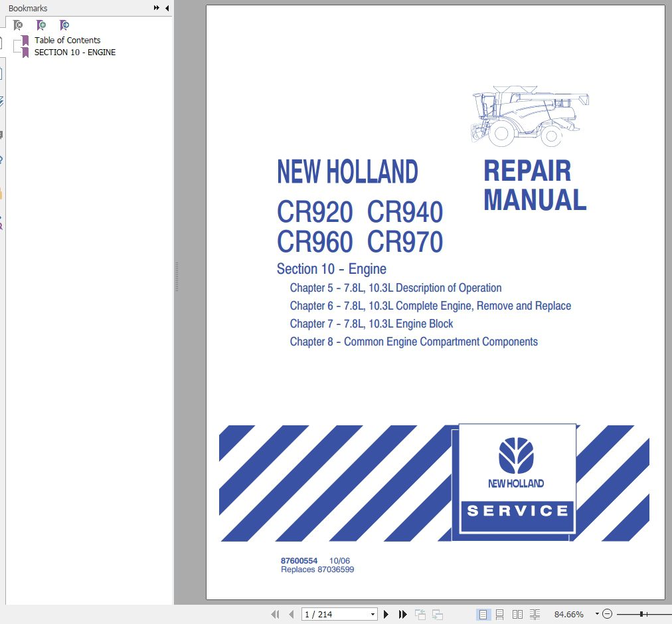Add a new bookmark

click(x=41, y=25)
